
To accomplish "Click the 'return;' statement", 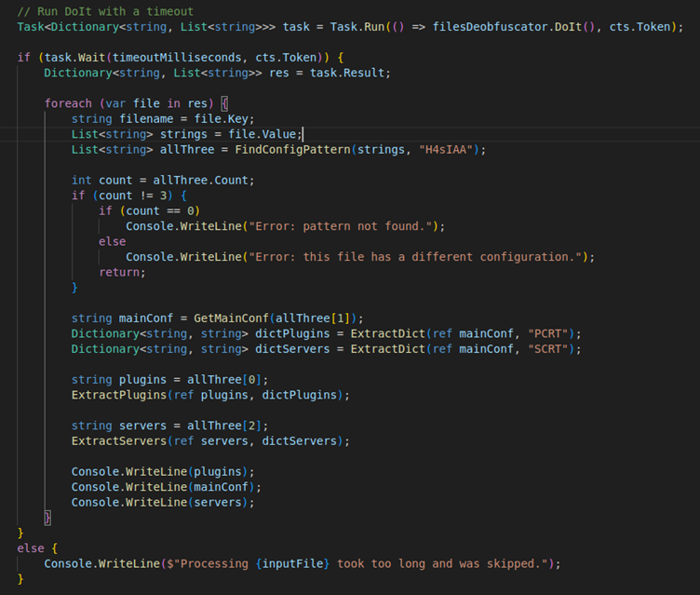I will (x=122, y=273).
